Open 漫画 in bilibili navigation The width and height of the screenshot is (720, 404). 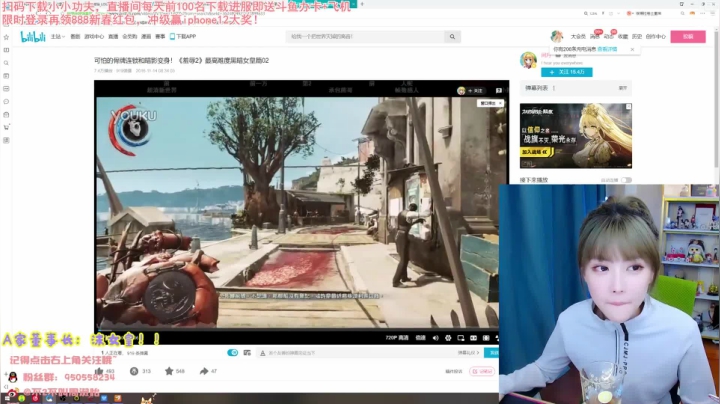(x=146, y=37)
